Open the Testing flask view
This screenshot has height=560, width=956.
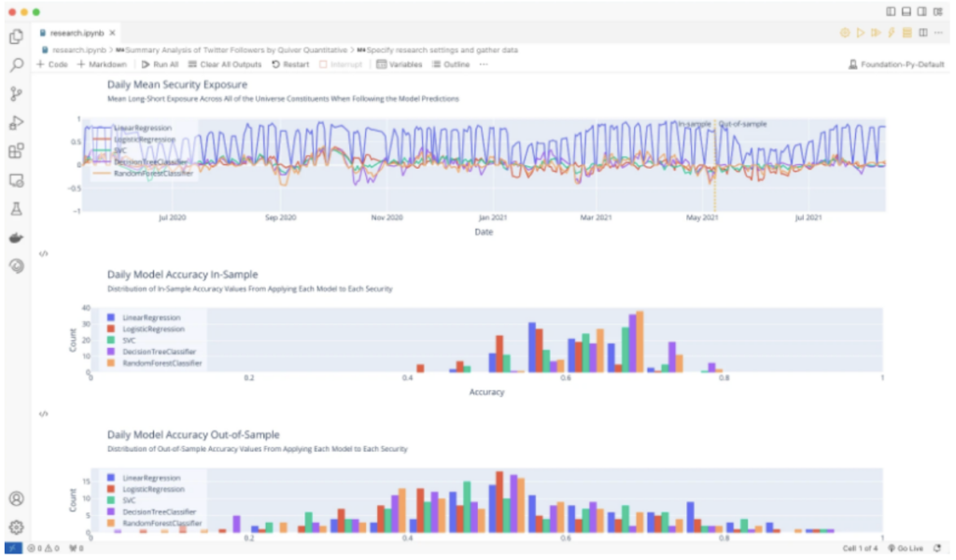(16, 209)
